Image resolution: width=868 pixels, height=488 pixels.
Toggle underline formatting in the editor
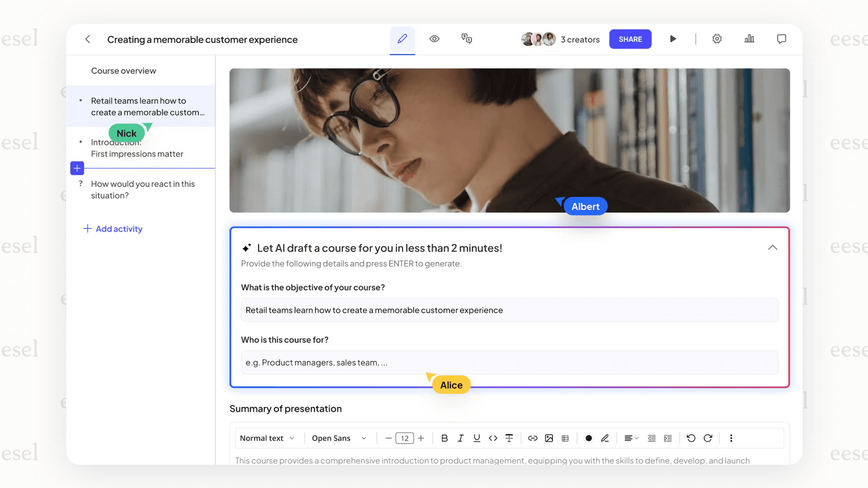(x=476, y=438)
